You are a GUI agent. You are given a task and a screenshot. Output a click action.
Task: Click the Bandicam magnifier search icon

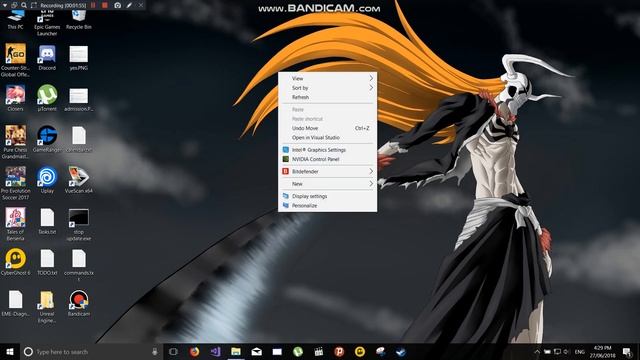click(24, 5)
